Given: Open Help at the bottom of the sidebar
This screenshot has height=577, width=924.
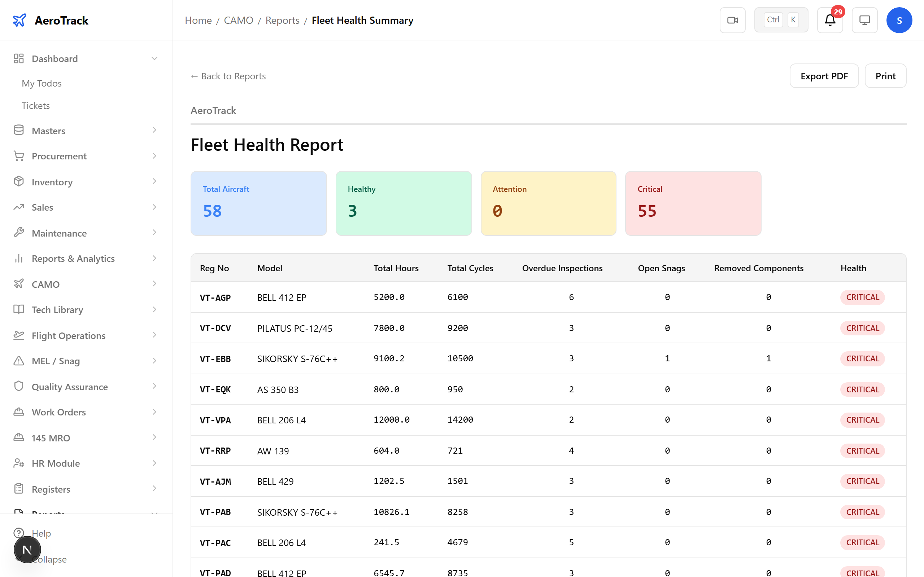Looking at the screenshot, I should tap(41, 533).
